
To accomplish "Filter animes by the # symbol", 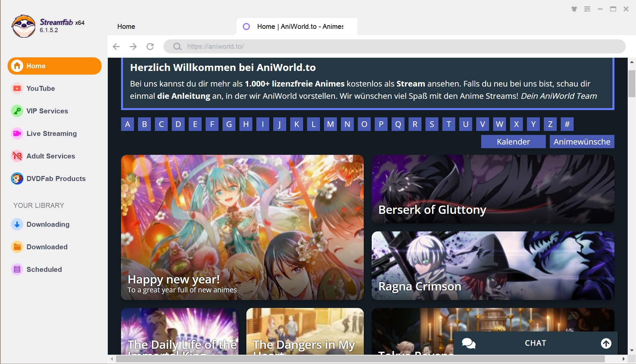I will pos(567,124).
